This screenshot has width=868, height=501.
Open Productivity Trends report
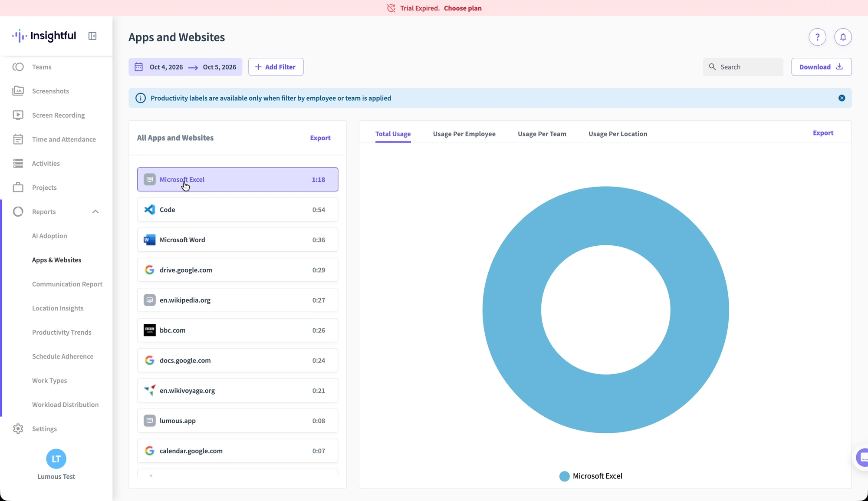coord(62,332)
